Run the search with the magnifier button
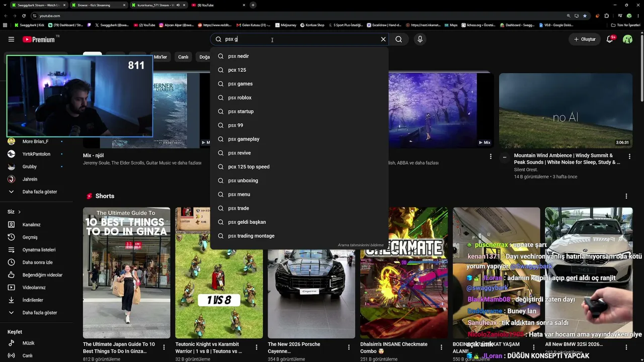 click(398, 39)
